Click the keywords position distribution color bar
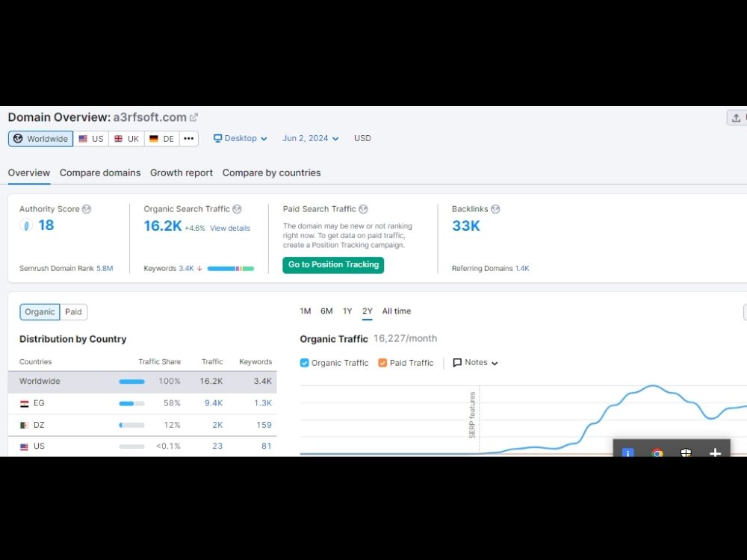The height and width of the screenshot is (560, 747). click(231, 269)
